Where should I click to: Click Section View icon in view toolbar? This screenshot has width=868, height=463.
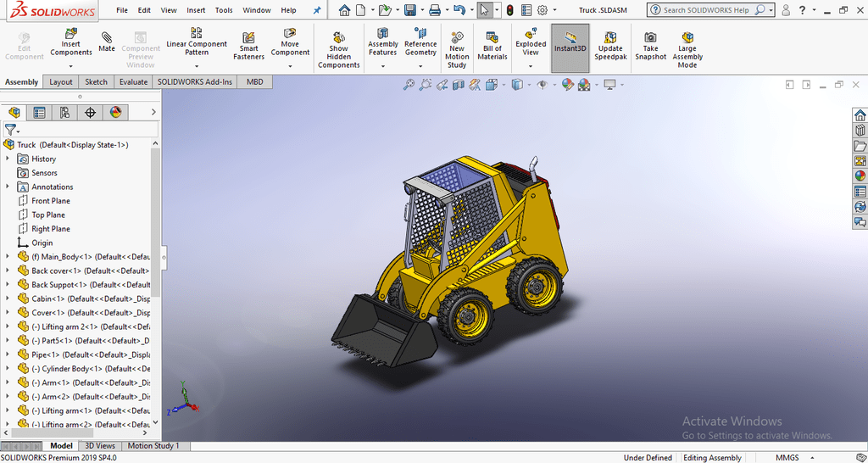[459, 85]
